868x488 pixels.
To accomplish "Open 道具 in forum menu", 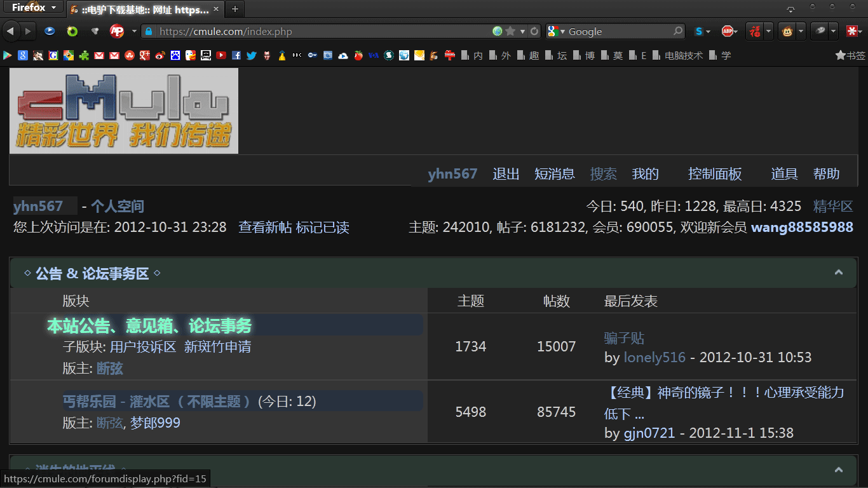I will coord(785,174).
